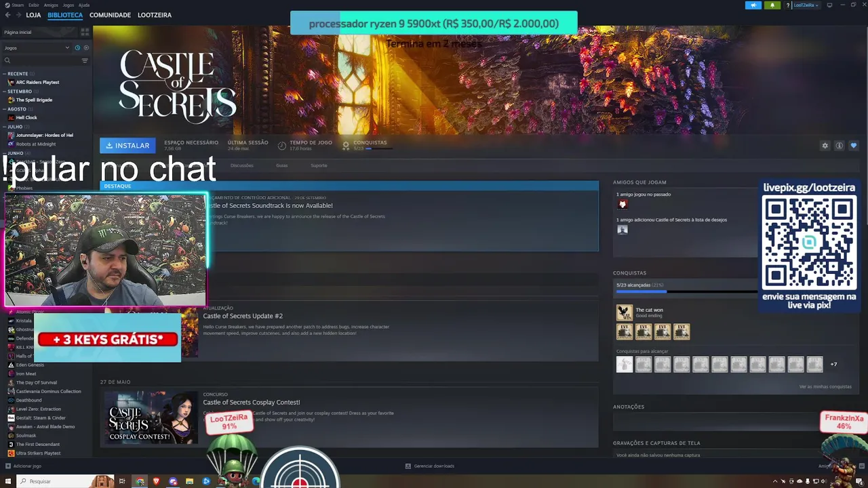The width and height of the screenshot is (868, 488).
Task: Open the Exibir menu
Action: click(x=33, y=5)
